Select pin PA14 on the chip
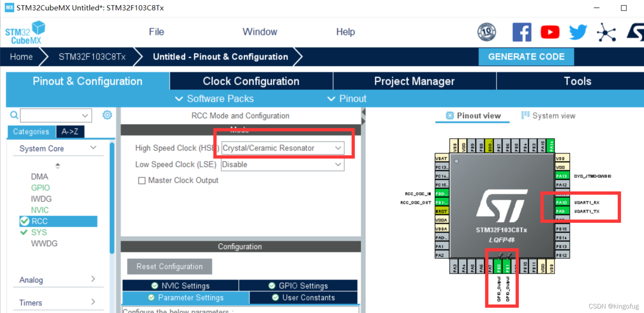Image resolution: width=644 pixels, height=313 pixels. point(551,146)
